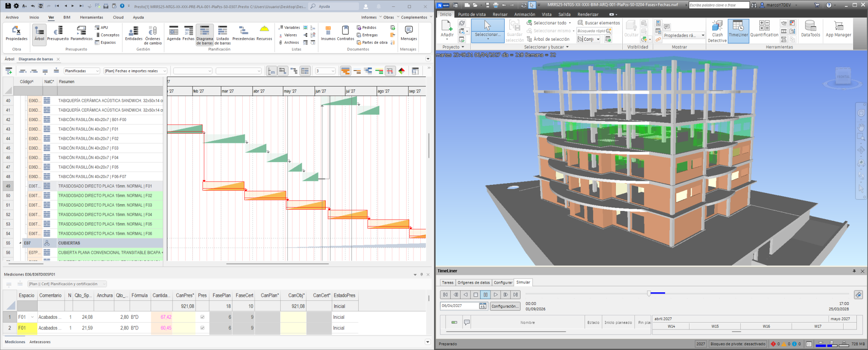Image resolution: width=868 pixels, height=350 pixels.
Task: Toggle the Pres checkbox for row F01 24,08
Action: [x=202, y=317]
